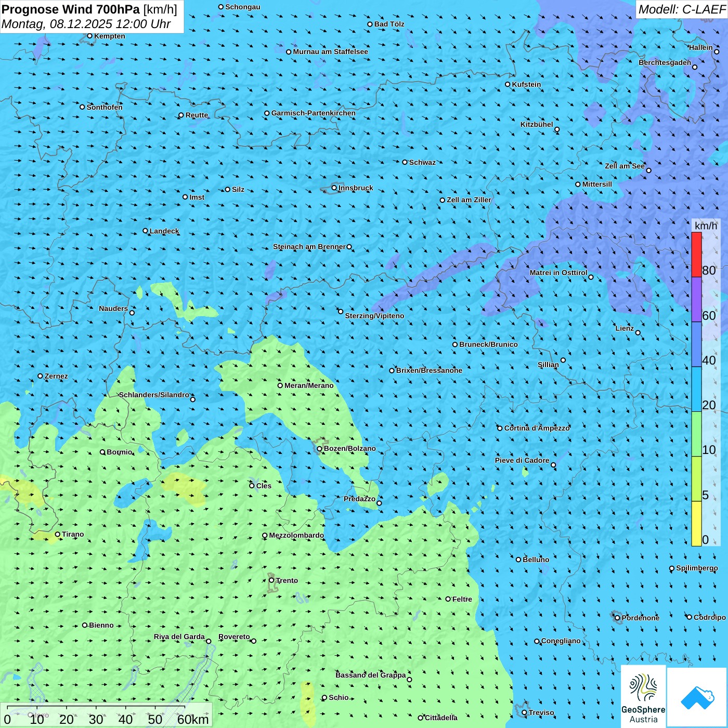
Task: Click the Sterzing/Vipiteno label
Action: coord(374,316)
